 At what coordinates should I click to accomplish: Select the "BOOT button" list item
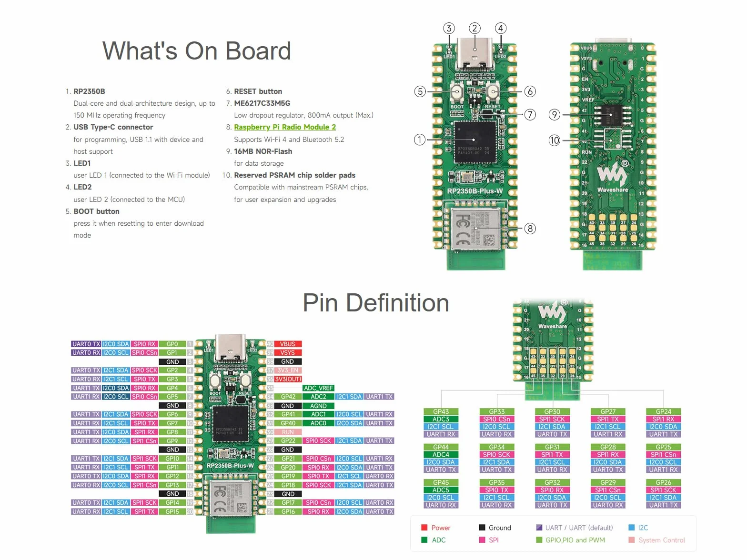click(x=96, y=211)
